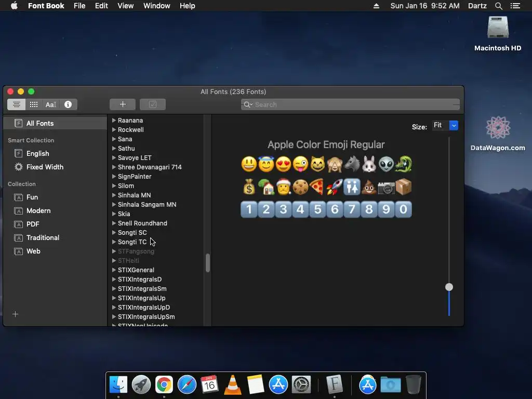
Task: Select disabled STHeiti font
Action: point(128,261)
